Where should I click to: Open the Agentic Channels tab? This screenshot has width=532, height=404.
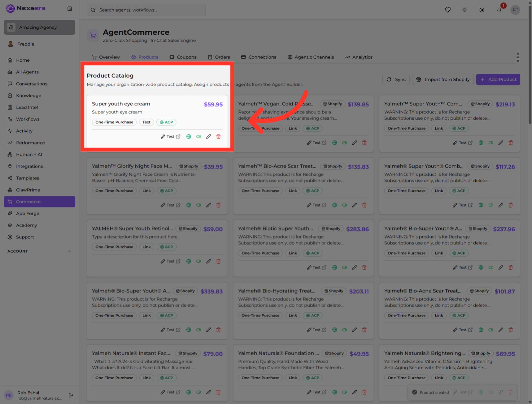point(311,57)
